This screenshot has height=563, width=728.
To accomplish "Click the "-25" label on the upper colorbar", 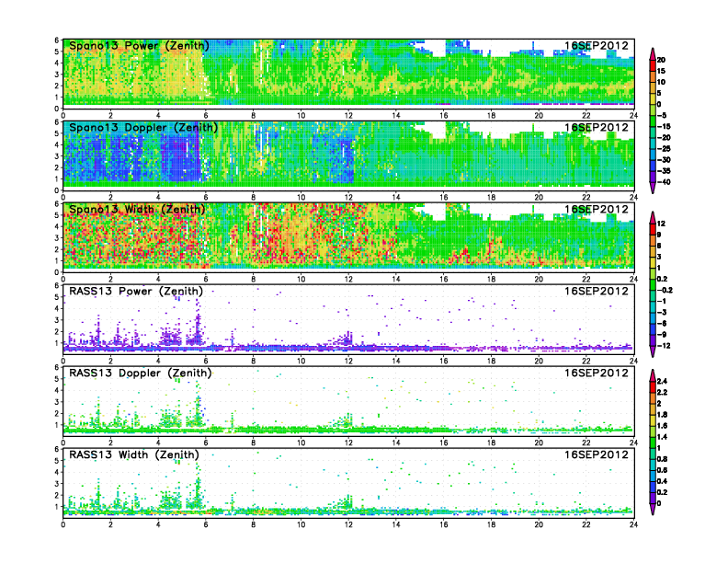I will [x=664, y=149].
